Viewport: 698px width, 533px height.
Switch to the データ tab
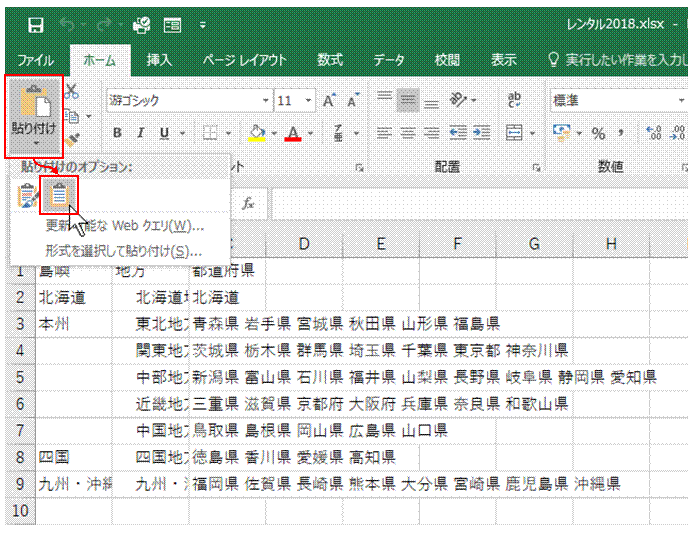389,60
